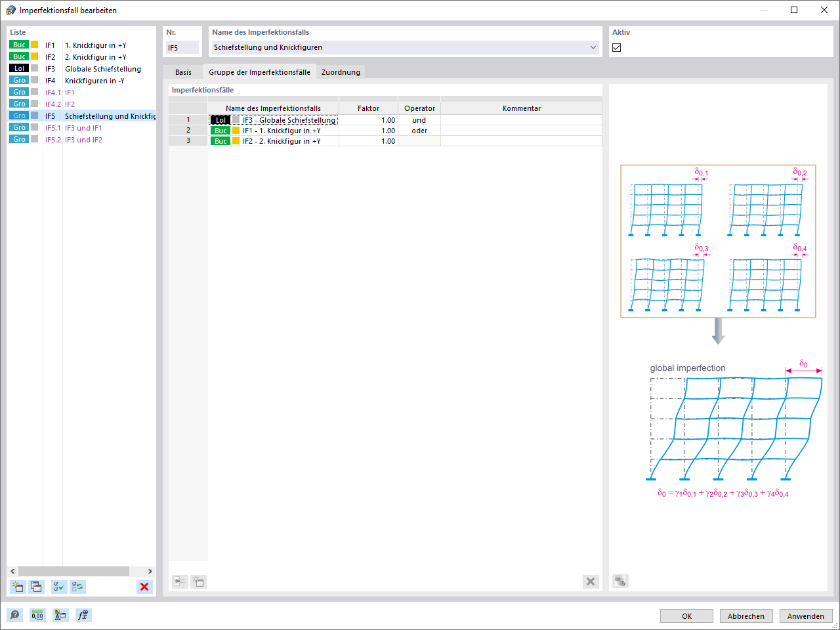This screenshot has height=630, width=840.
Task: Open the Gruppe der Imperfektionsfälle tab
Action: tap(259, 72)
